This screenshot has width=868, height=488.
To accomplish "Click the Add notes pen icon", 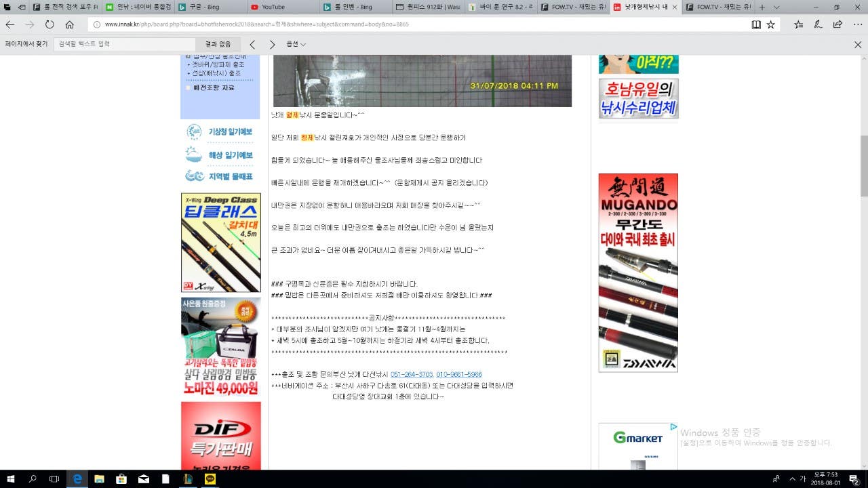I will point(818,24).
